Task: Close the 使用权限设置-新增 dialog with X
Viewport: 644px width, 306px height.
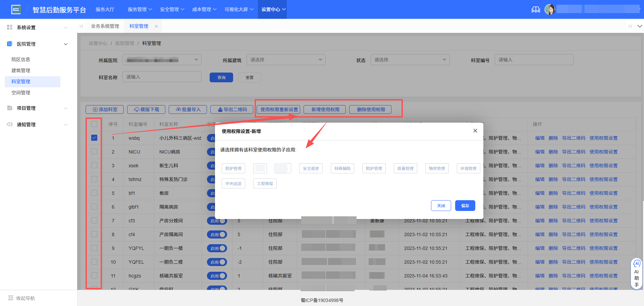Action: (475, 131)
